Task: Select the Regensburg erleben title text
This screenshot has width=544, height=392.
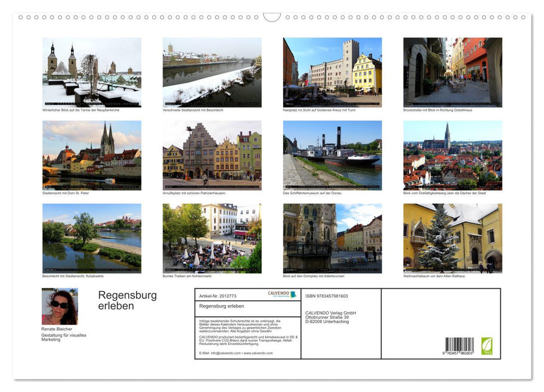Action: (128, 301)
